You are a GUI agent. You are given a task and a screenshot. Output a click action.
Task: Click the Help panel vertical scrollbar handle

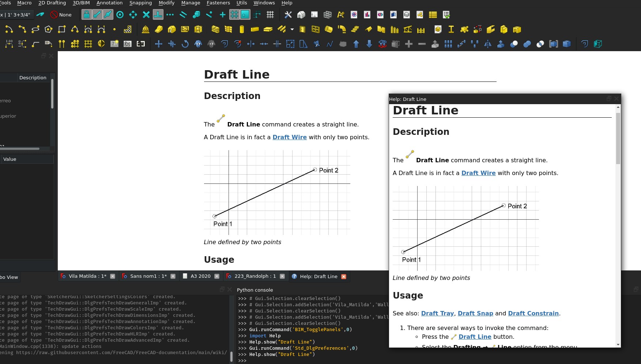tap(618, 138)
